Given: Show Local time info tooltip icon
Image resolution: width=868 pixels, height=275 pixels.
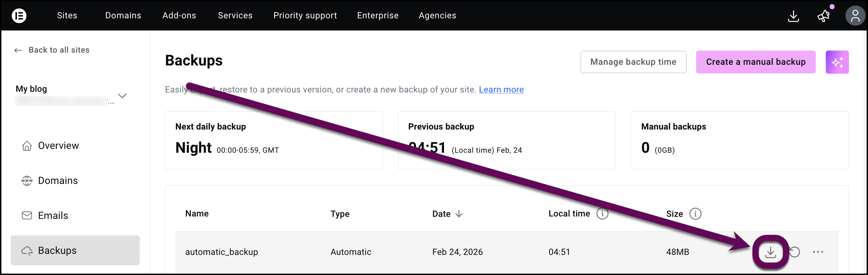Looking at the screenshot, I should tap(602, 214).
